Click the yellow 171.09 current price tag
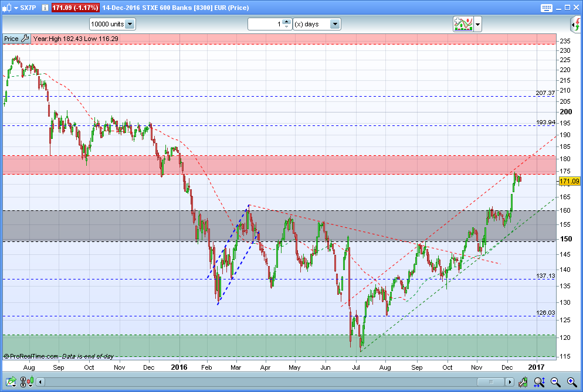583x392 pixels. tap(570, 181)
